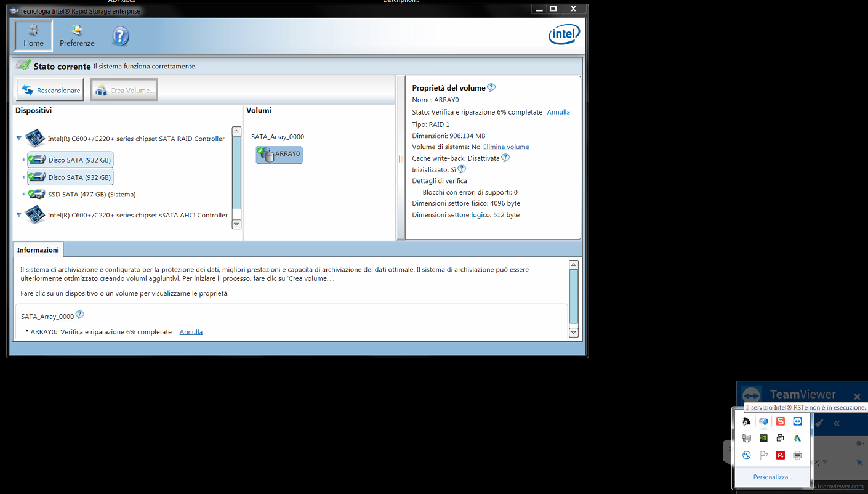Screen dimensions: 868x494
Task: Click the red Avira tray icon
Action: click(781, 455)
